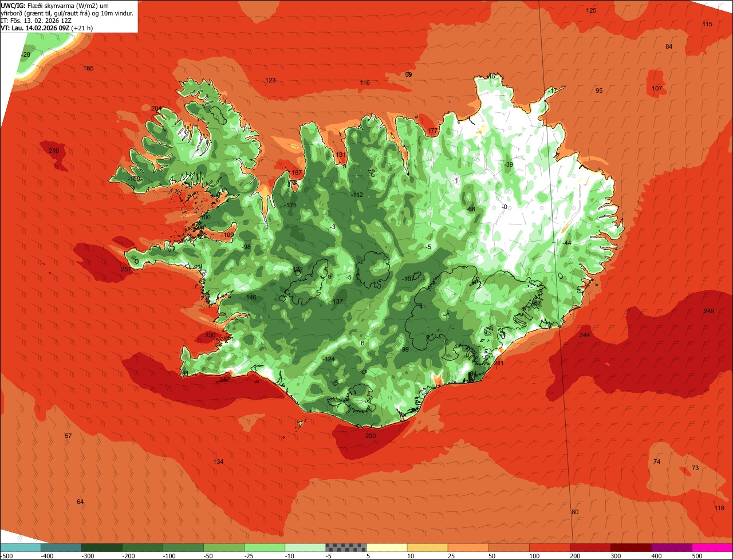The image size is (733, 560).
Task: Click the 123 value north of Iceland
Action: click(270, 80)
